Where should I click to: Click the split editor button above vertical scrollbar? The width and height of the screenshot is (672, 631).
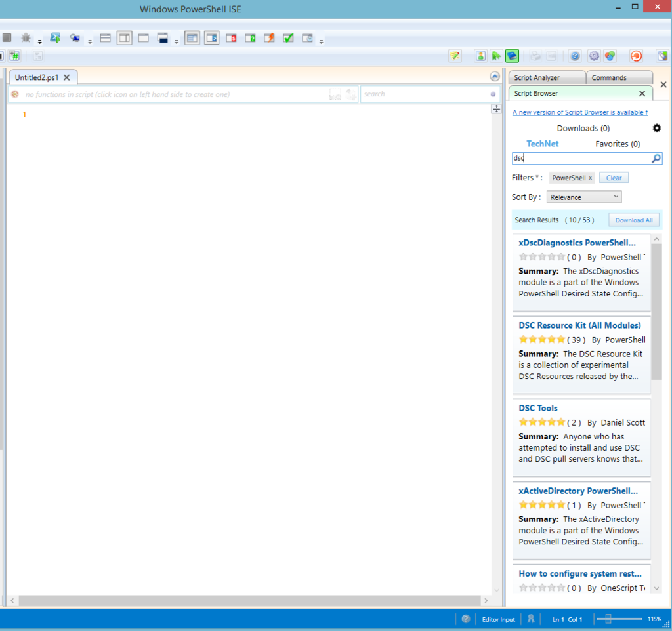496,109
